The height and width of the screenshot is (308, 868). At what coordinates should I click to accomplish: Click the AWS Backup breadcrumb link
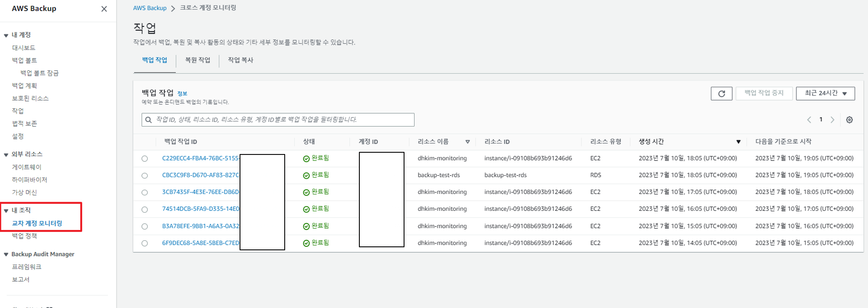(150, 8)
